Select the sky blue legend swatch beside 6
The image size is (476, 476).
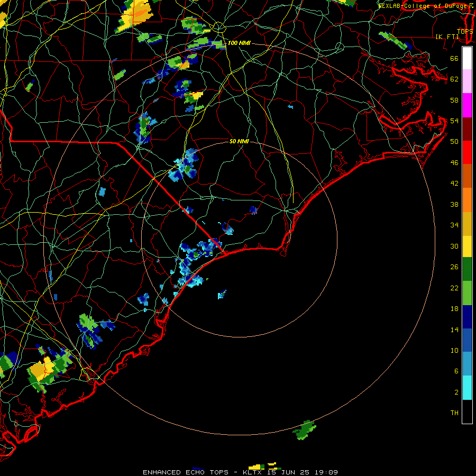click(467, 364)
